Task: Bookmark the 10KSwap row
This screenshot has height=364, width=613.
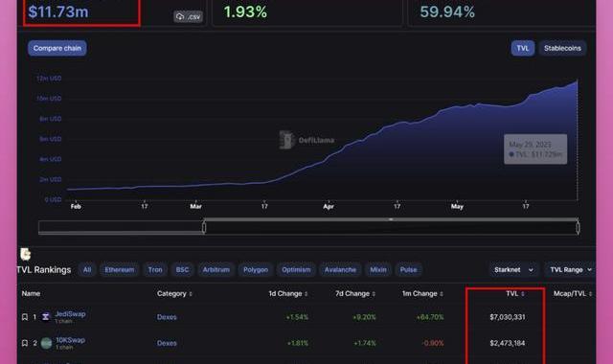Action: (x=25, y=343)
